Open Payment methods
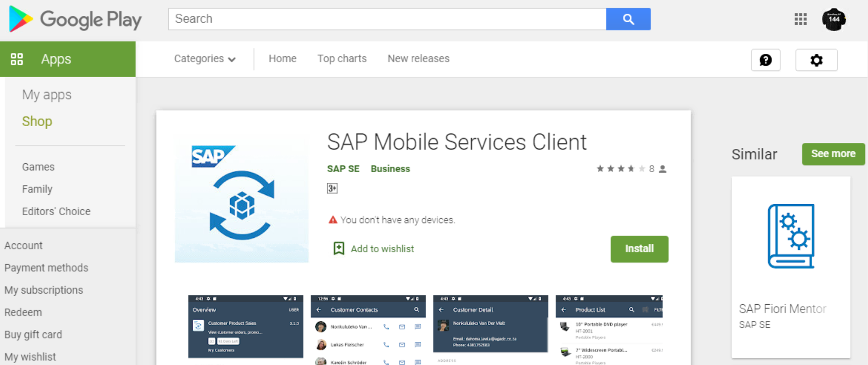Viewport: 868px width, 365px height. [x=46, y=268]
